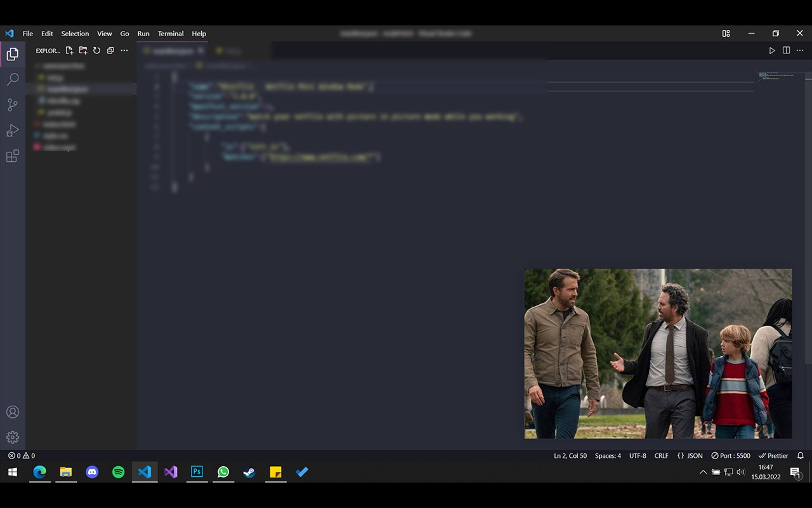The height and width of the screenshot is (508, 812).
Task: Open Photoshop from the taskbar
Action: pyautogui.click(x=197, y=472)
